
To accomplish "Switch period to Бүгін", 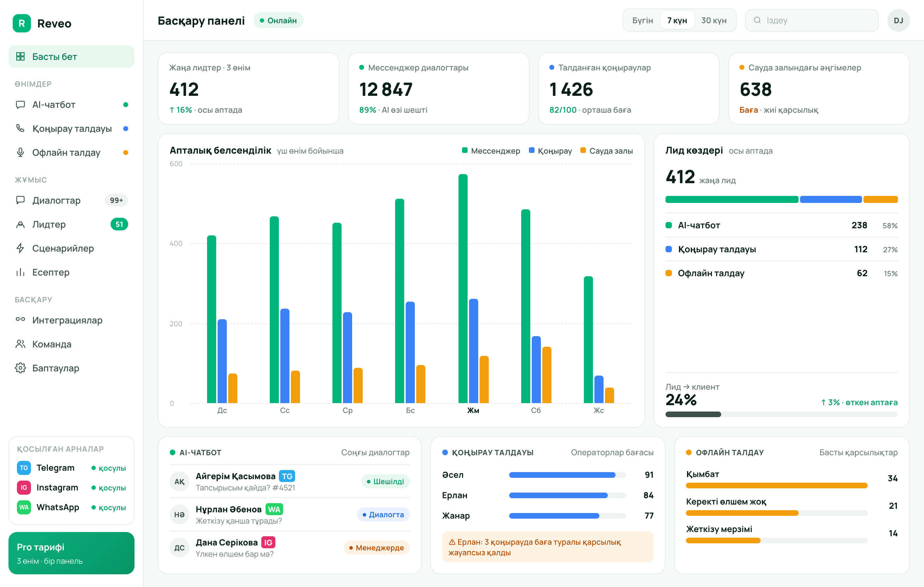I will 642,20.
